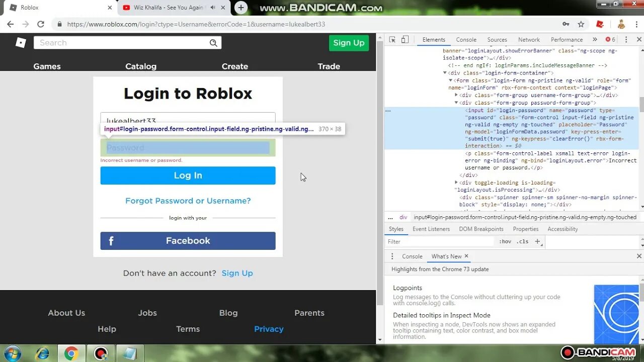This screenshot has height=362, width=644.
Task: Switch to DOM Breakpoints tab
Action: (x=481, y=229)
